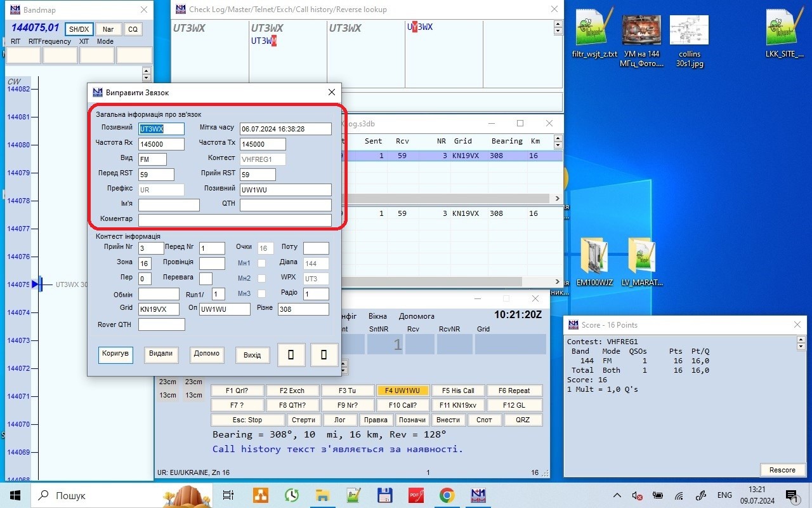Open the LV_MARAT archive icon

641,262
